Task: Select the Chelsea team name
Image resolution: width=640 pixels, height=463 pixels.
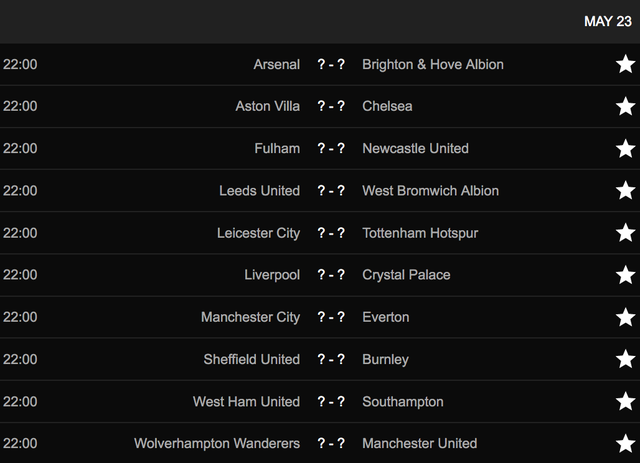Action: [x=387, y=106]
